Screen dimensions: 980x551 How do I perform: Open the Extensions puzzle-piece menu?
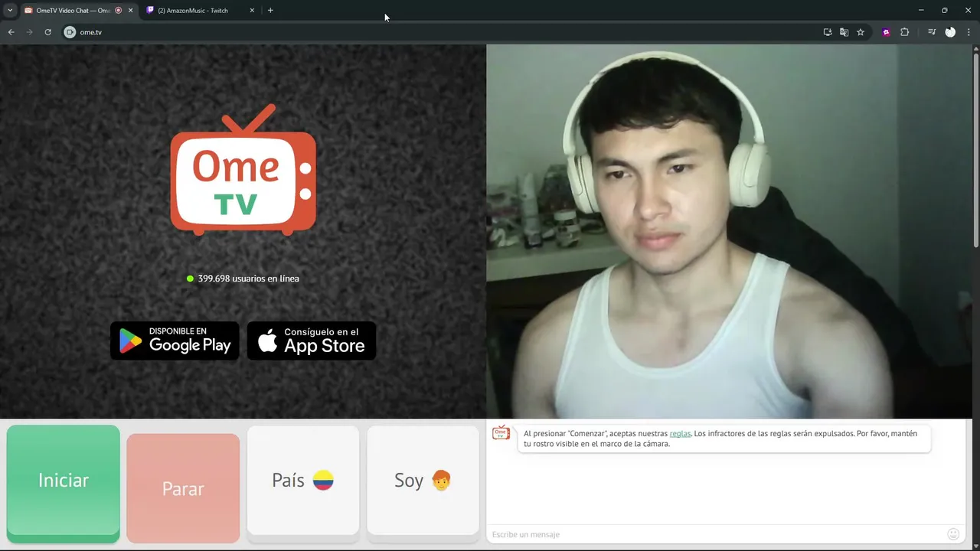pos(904,32)
